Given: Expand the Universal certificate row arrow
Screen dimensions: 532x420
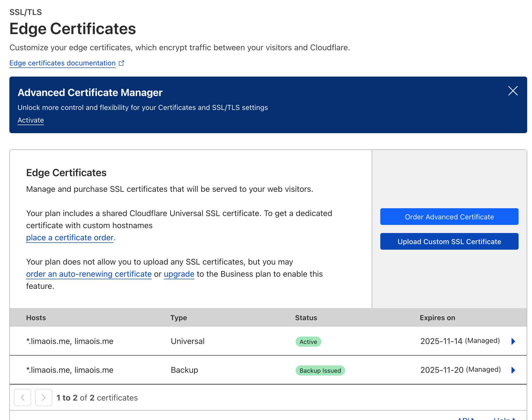Looking at the screenshot, I should (x=513, y=341).
